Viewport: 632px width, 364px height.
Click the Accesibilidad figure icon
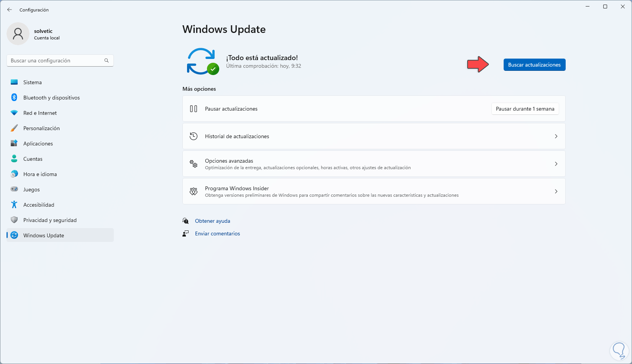(14, 205)
